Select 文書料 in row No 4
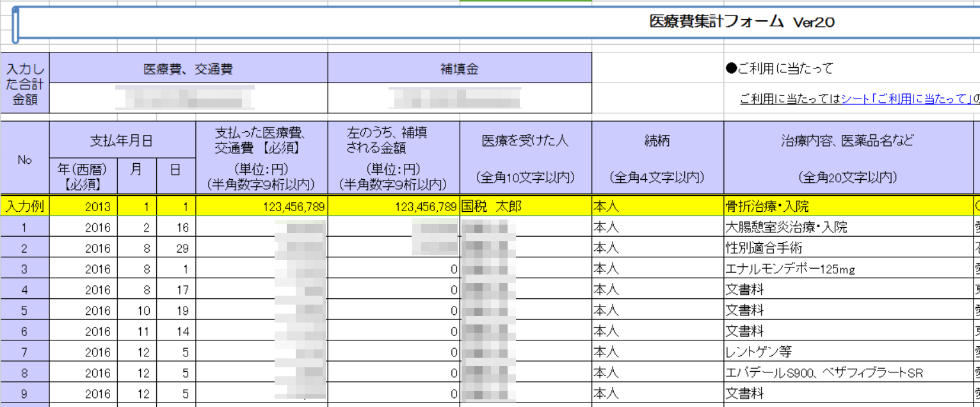Viewport: 980px width, 407px height. 848,289
